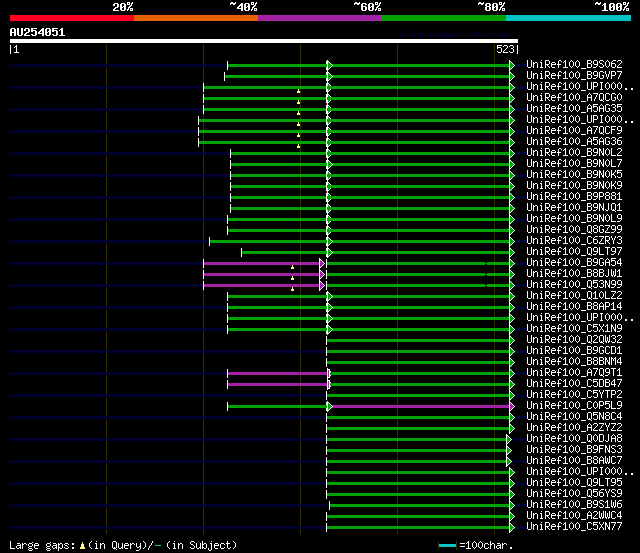Choose hit UniRef100_B9S1W6
640x553 pixels.
coord(574,505)
